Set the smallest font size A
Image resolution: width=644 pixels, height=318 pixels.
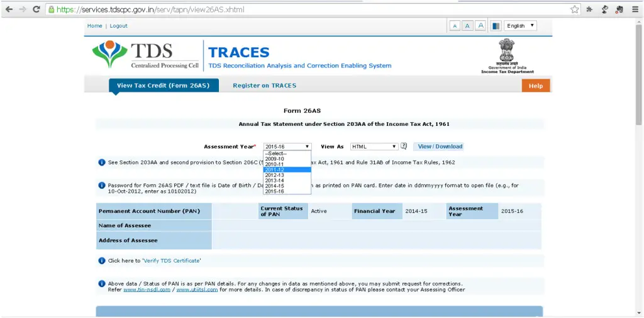[455, 26]
